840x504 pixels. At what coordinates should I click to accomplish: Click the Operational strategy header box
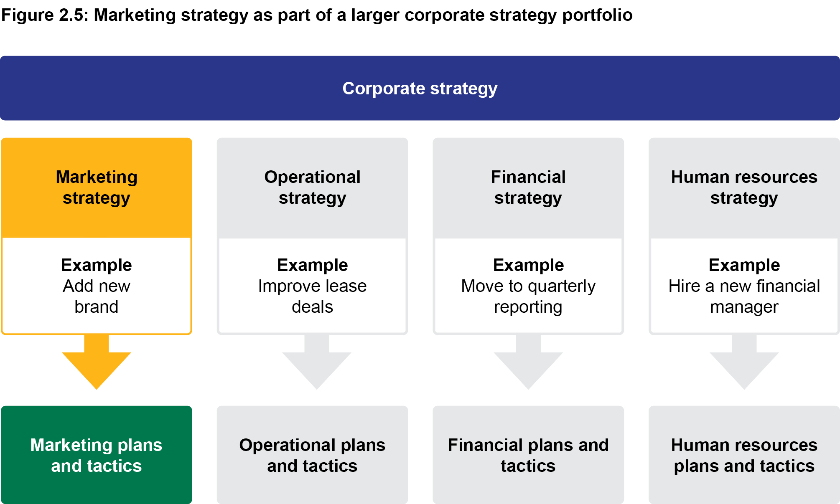click(x=312, y=187)
